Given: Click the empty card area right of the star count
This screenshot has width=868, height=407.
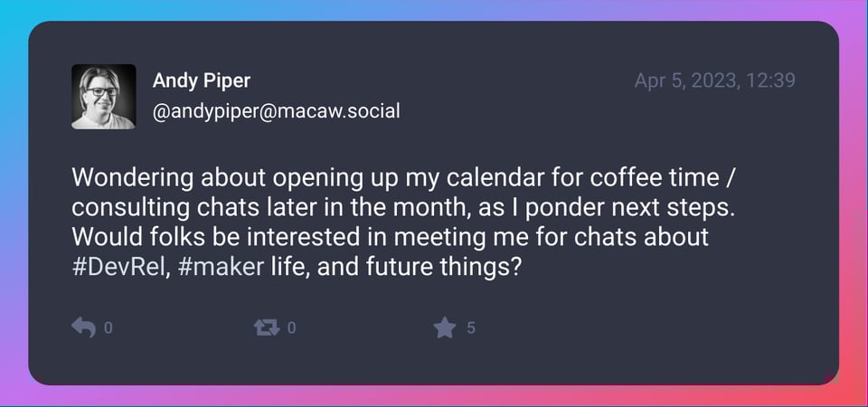Looking at the screenshot, I should pos(651,328).
